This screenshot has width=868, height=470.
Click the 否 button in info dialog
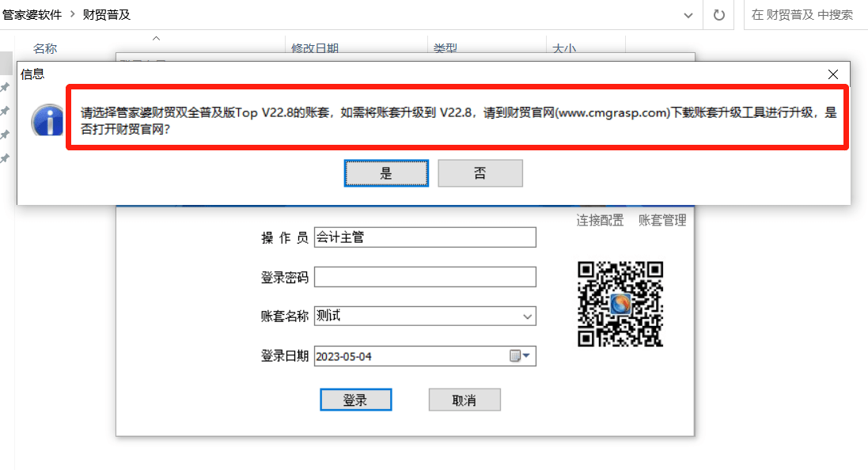click(480, 173)
